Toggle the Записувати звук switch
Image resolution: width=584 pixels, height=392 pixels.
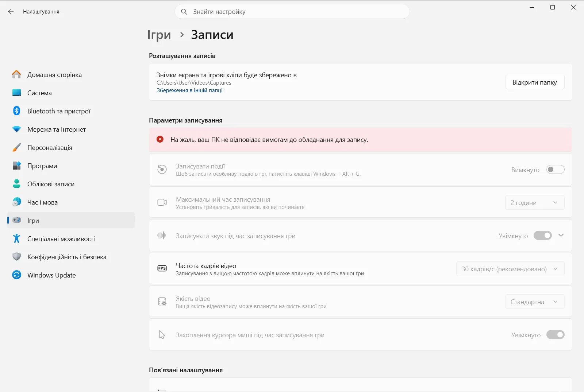click(x=543, y=236)
